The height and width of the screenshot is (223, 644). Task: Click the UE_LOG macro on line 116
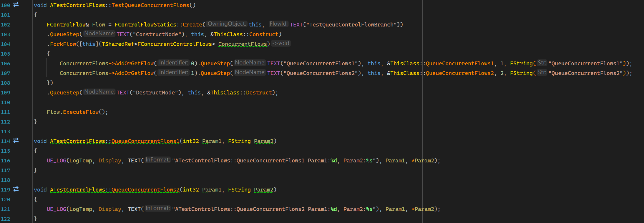point(57,161)
